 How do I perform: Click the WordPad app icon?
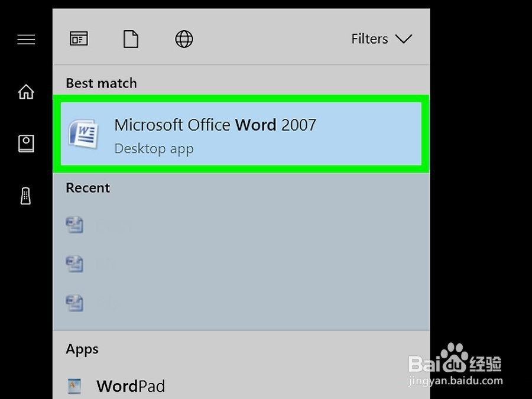74,386
